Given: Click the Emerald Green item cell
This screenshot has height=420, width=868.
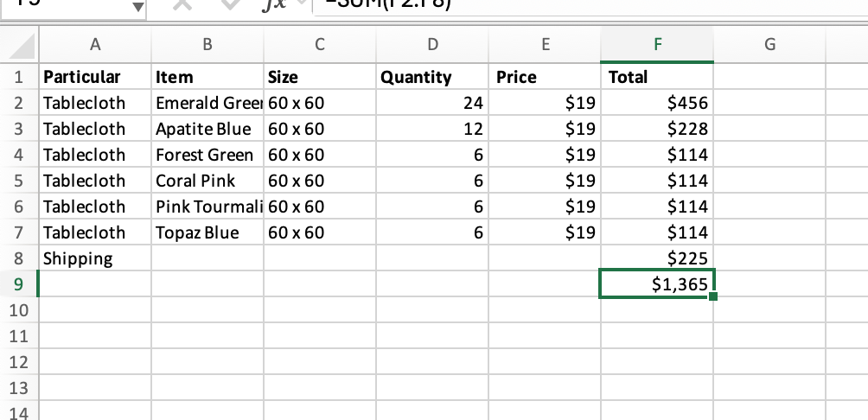Looking at the screenshot, I should click(x=208, y=103).
